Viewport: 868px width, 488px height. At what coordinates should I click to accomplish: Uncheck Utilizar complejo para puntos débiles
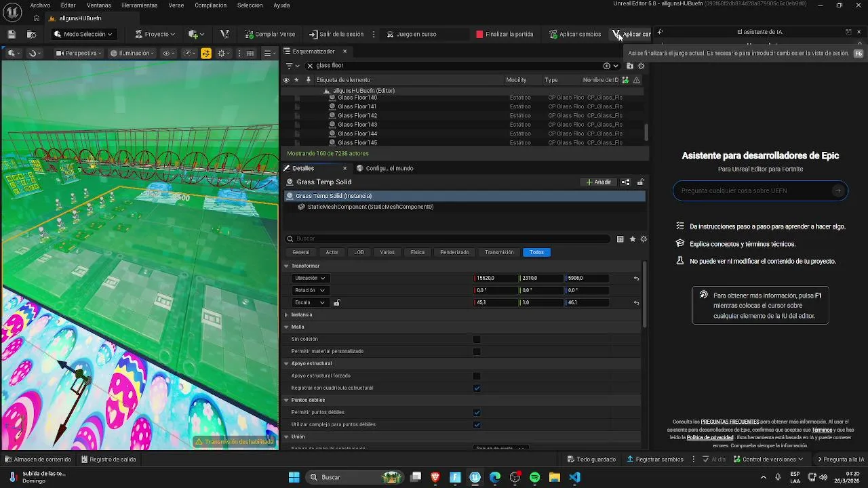(x=477, y=425)
